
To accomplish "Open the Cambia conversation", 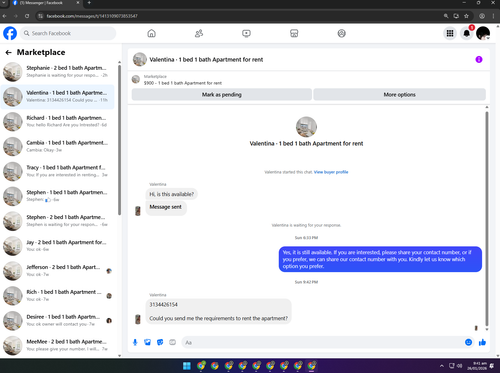I will click(x=57, y=146).
